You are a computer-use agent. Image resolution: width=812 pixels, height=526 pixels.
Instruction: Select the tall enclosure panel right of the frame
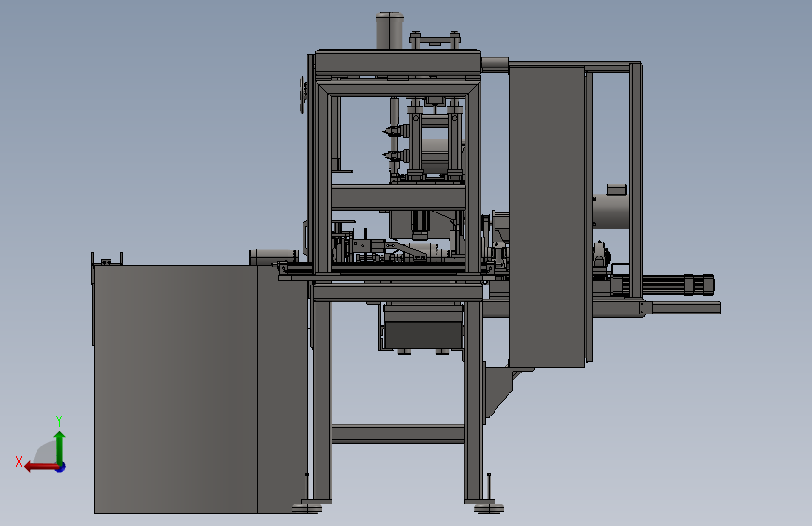click(x=547, y=217)
